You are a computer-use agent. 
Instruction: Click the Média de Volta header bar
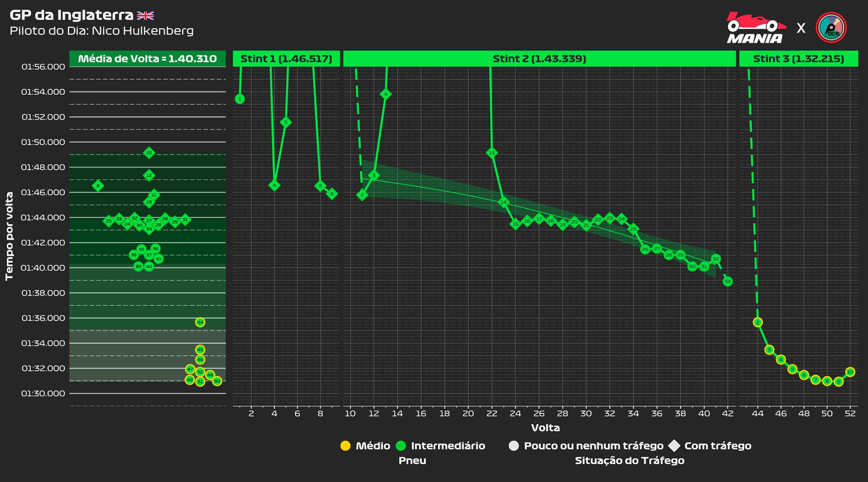click(x=148, y=59)
